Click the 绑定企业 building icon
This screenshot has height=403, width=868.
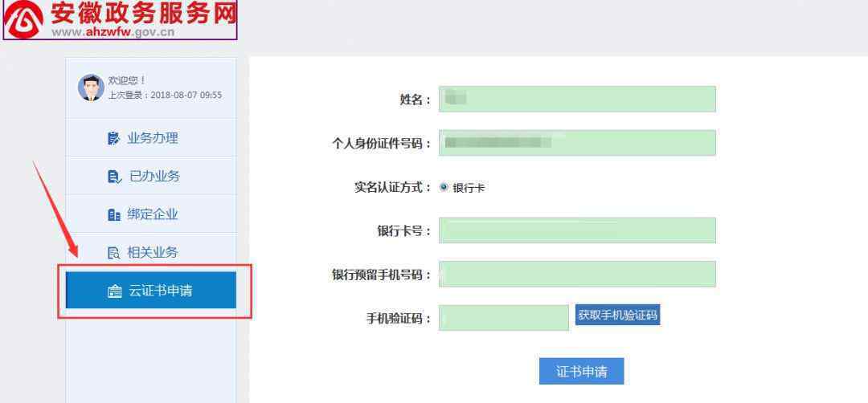tap(114, 214)
